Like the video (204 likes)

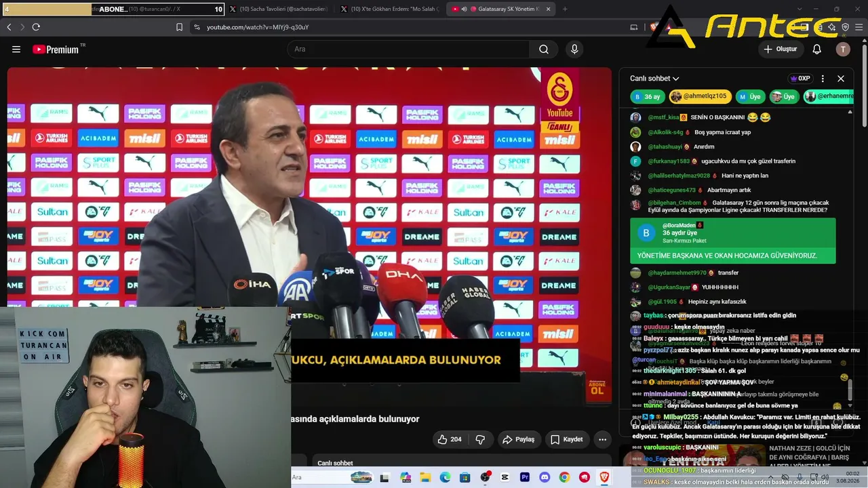tap(450, 439)
